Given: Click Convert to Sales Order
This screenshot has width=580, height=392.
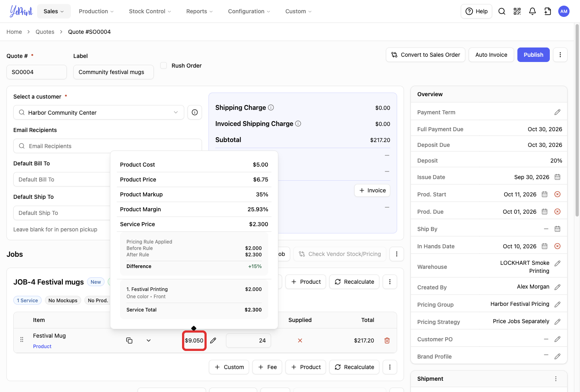Looking at the screenshot, I should (426, 55).
